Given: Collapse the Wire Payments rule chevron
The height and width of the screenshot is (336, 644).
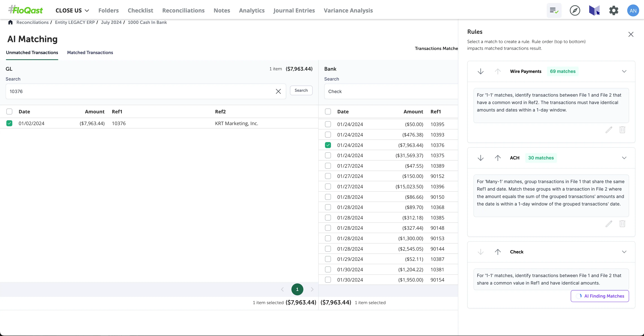Looking at the screenshot, I should tap(624, 71).
